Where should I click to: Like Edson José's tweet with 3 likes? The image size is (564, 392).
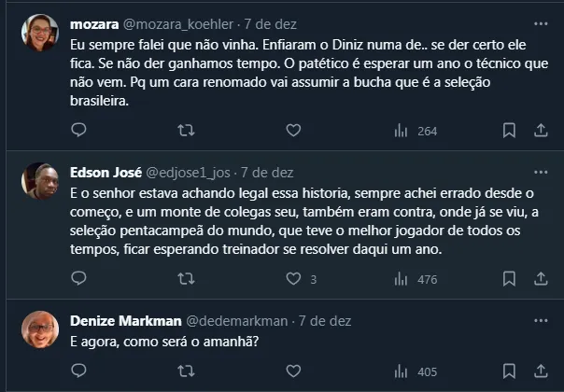point(293,278)
